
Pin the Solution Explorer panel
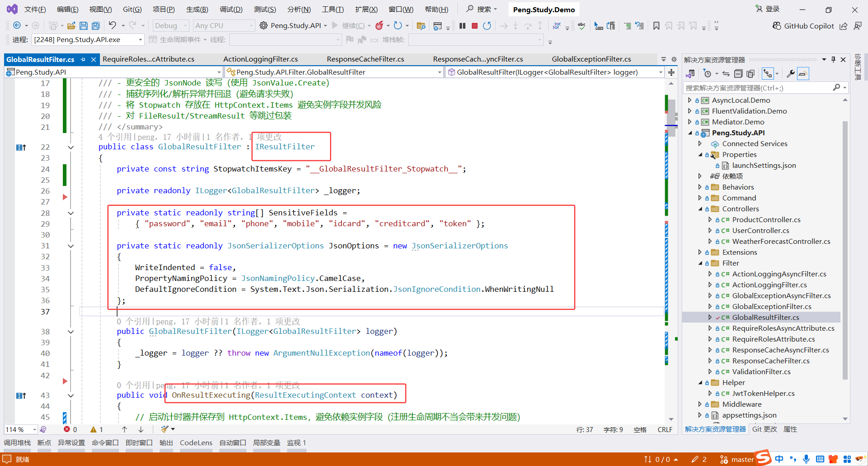(x=833, y=60)
